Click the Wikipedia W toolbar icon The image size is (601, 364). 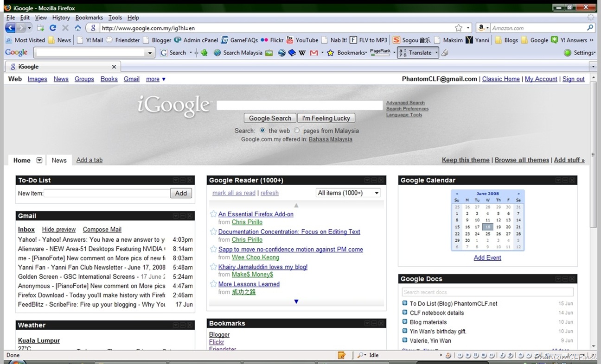tap(302, 53)
